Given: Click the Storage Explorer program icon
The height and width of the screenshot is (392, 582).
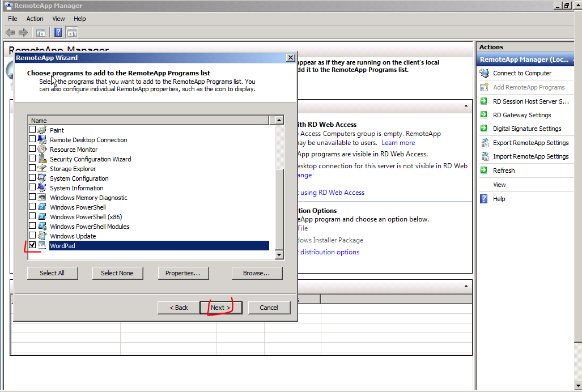Looking at the screenshot, I should point(42,168).
